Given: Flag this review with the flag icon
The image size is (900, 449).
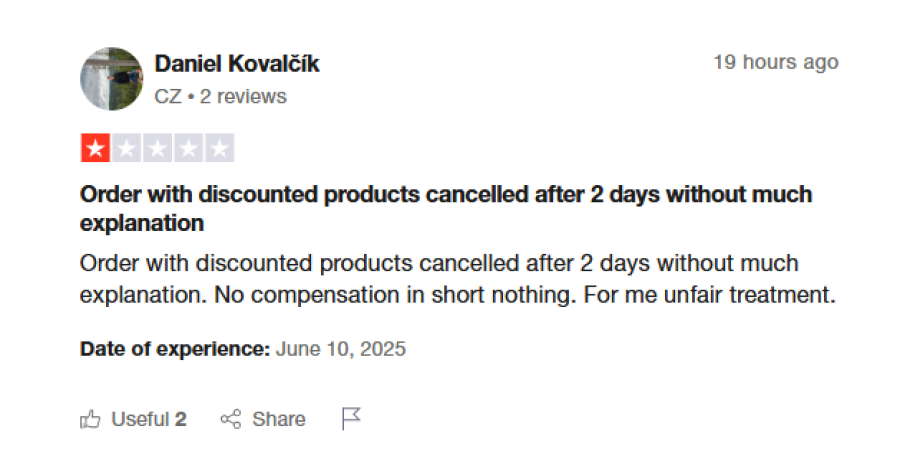Looking at the screenshot, I should (x=351, y=419).
